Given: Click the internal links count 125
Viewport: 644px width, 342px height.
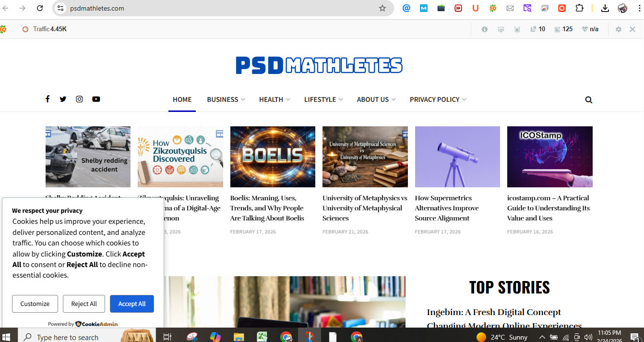Looking at the screenshot, I should point(564,29).
